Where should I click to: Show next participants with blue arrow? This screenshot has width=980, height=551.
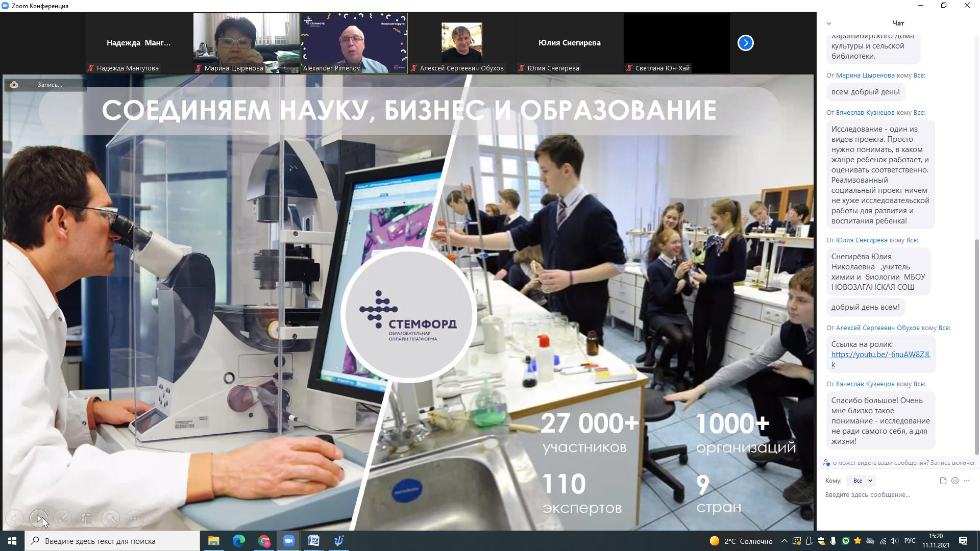pos(745,43)
